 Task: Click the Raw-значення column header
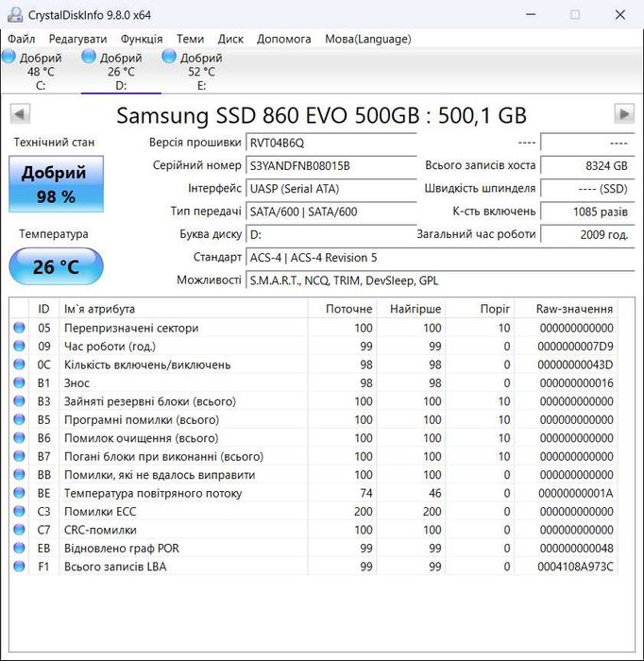click(x=566, y=309)
